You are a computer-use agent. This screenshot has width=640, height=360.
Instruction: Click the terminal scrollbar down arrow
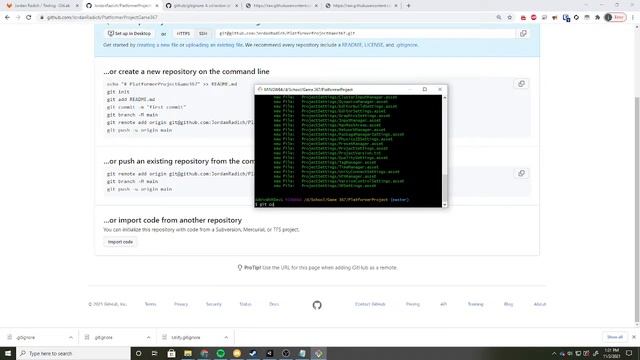click(x=444, y=204)
